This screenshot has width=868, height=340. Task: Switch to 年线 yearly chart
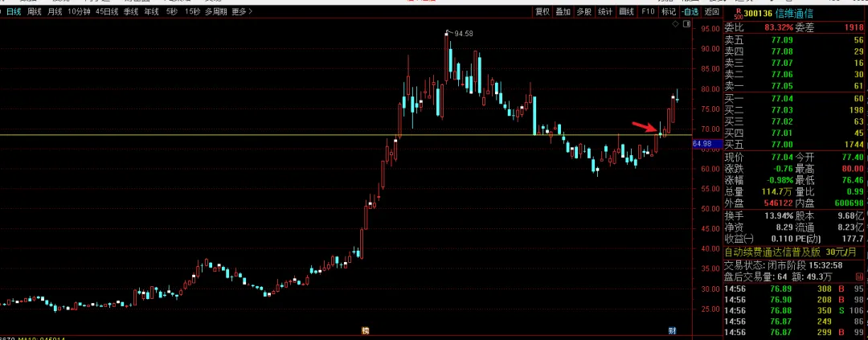[151, 11]
